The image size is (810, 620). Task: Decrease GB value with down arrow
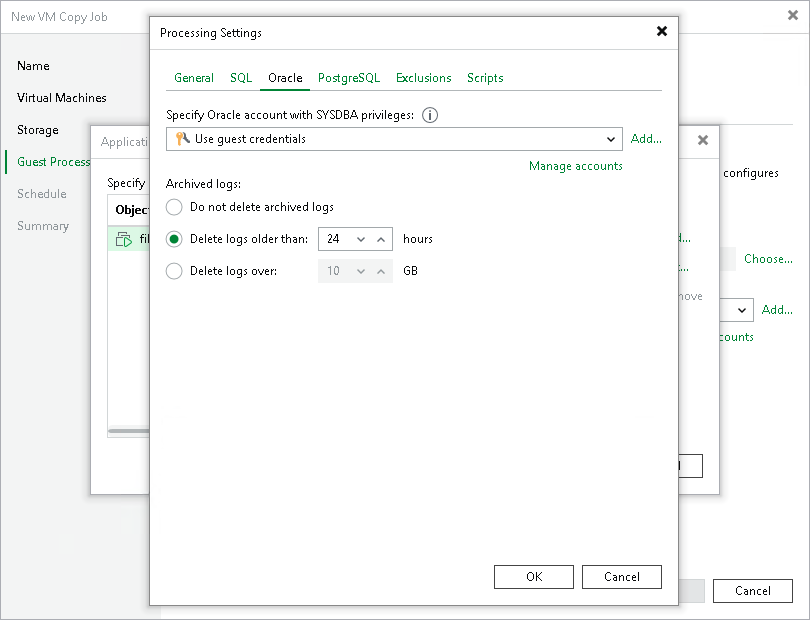361,271
